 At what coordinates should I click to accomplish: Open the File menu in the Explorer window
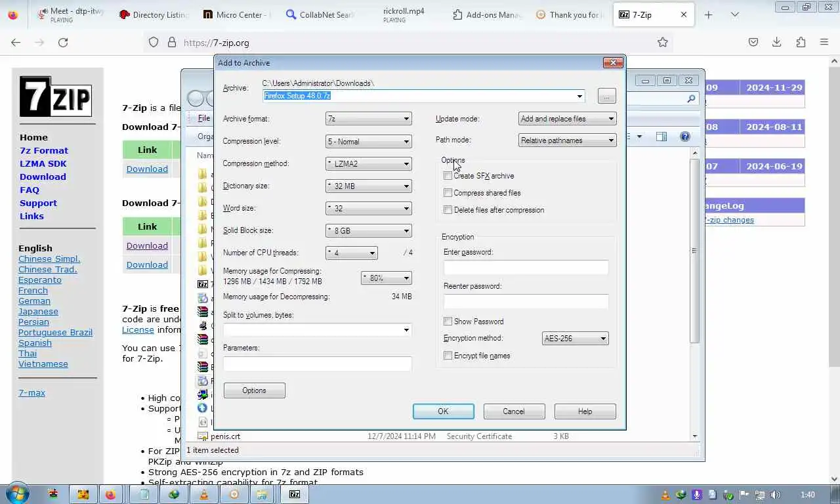(204, 118)
